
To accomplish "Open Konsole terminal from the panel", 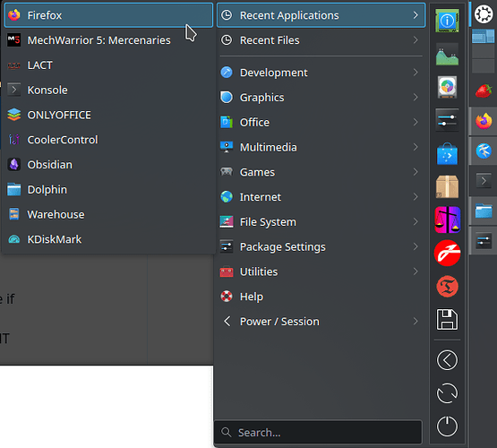I will 484,181.
